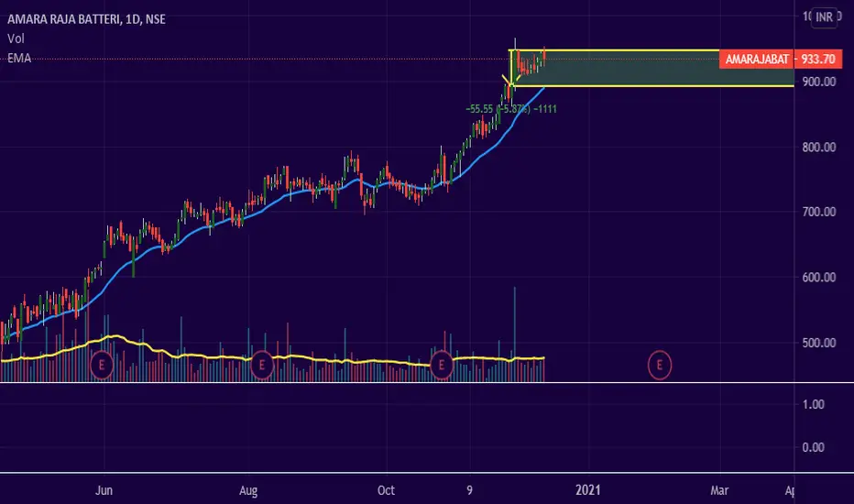Open the earnings marker near August

262,365
